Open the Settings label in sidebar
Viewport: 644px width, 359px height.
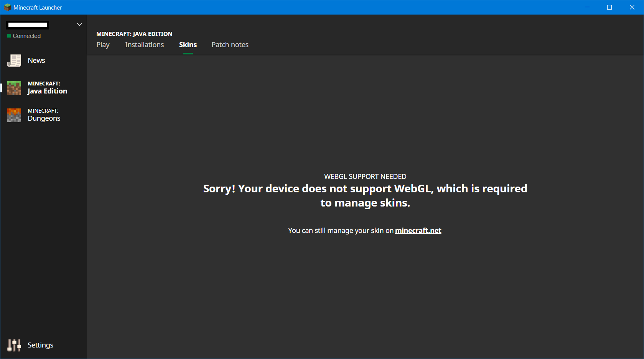40,345
